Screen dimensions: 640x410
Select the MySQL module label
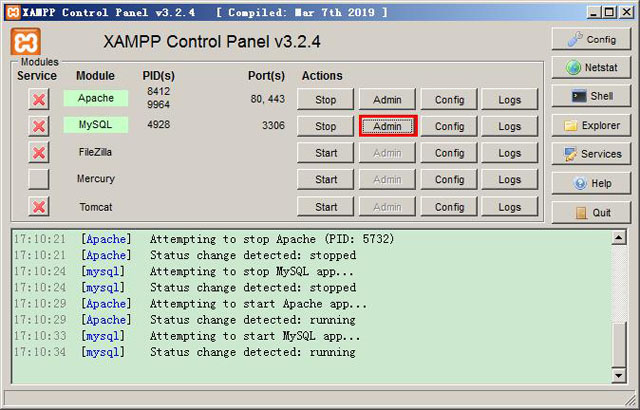coord(96,125)
